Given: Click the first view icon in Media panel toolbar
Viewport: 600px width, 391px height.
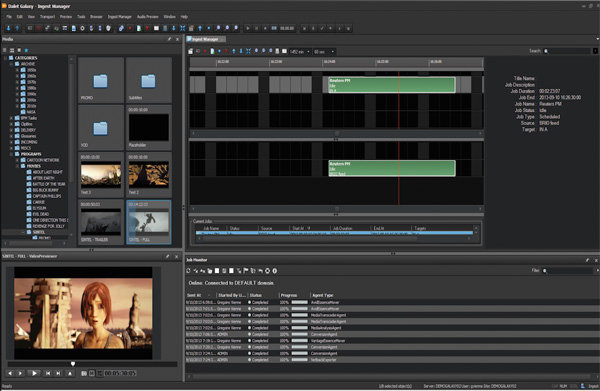Looking at the screenshot, I should coord(5,50).
